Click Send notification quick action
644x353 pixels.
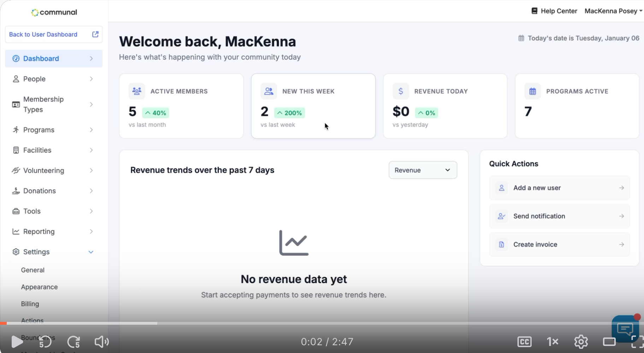click(560, 216)
